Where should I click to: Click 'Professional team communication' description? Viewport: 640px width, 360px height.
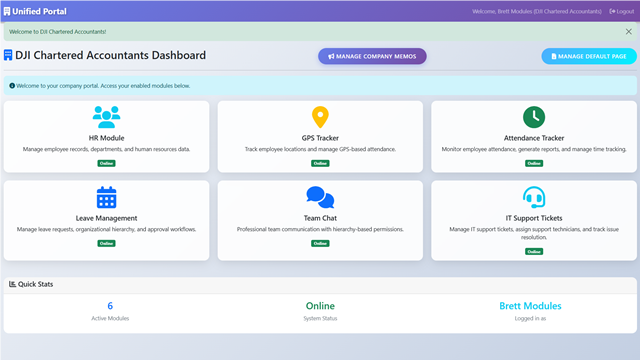[x=320, y=229]
